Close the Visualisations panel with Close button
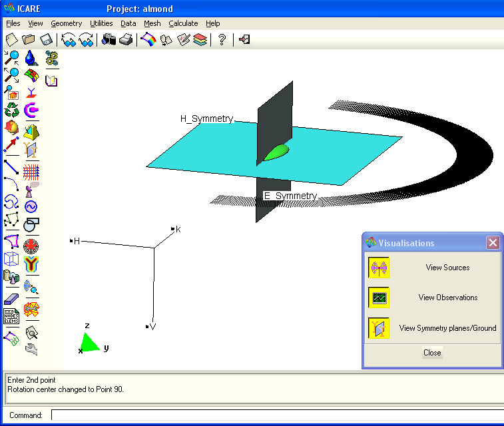Screen dimensions: 504x426 point(432,352)
